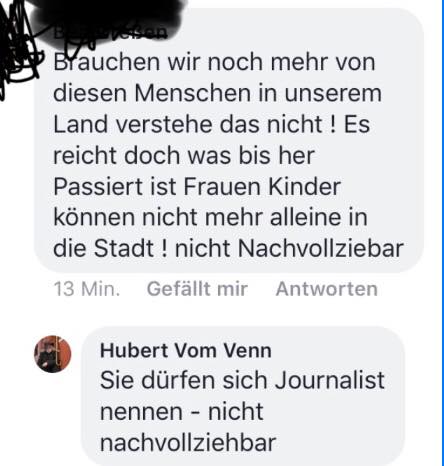The image size is (444, 466).
Task: Select Hubert Vom Venn's reply bubble
Action: [243, 395]
